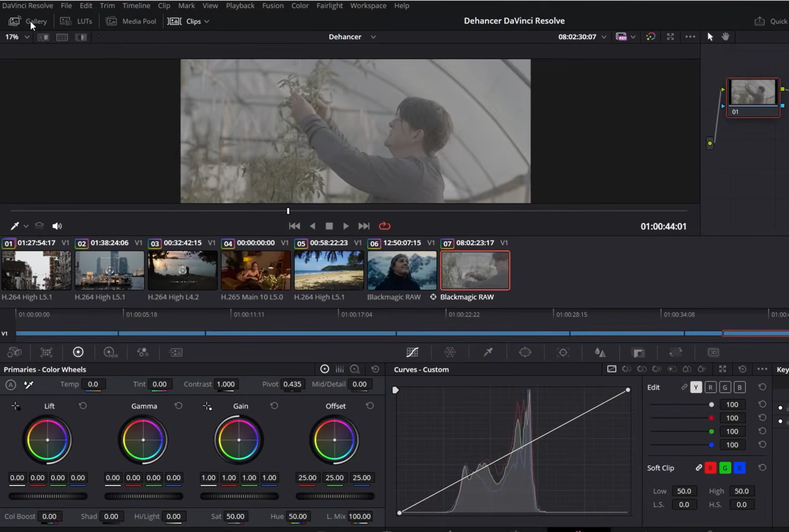This screenshot has height=532, width=789.
Task: Toggle the Media Pool panel
Action: point(131,21)
